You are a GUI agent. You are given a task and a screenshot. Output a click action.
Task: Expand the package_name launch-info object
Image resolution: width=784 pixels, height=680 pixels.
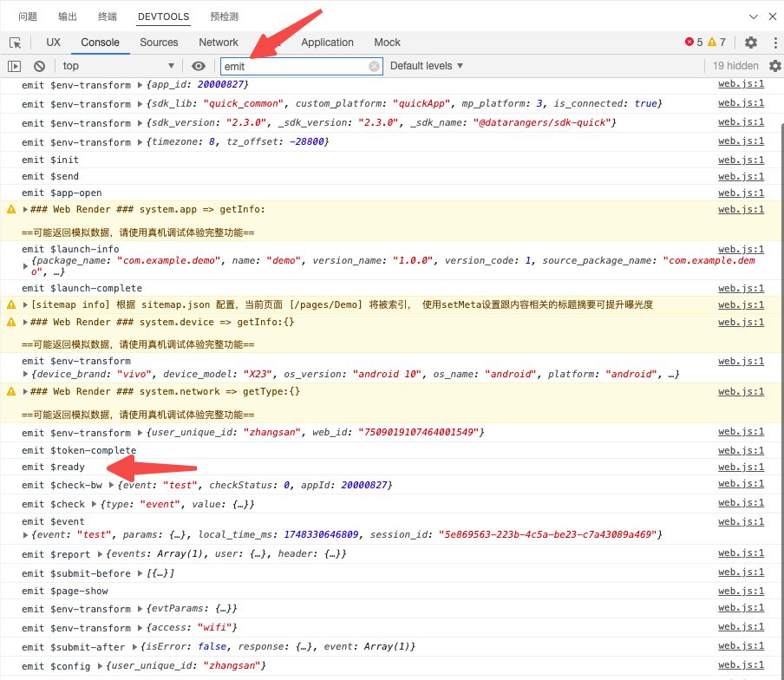(25, 266)
